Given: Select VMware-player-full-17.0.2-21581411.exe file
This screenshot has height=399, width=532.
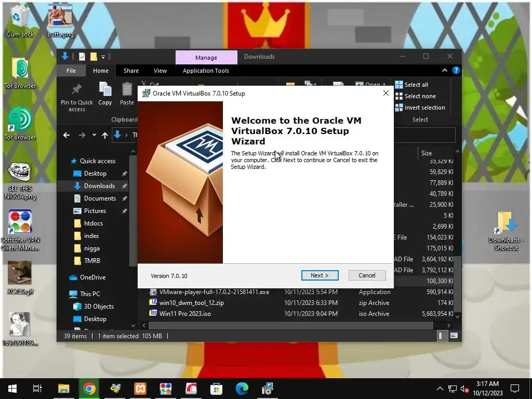Looking at the screenshot, I should [214, 292].
